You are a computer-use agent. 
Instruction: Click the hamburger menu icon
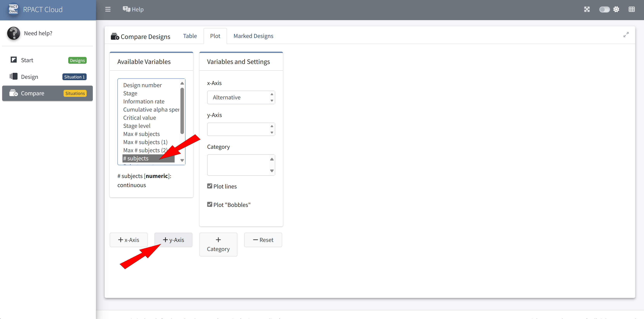[108, 9]
